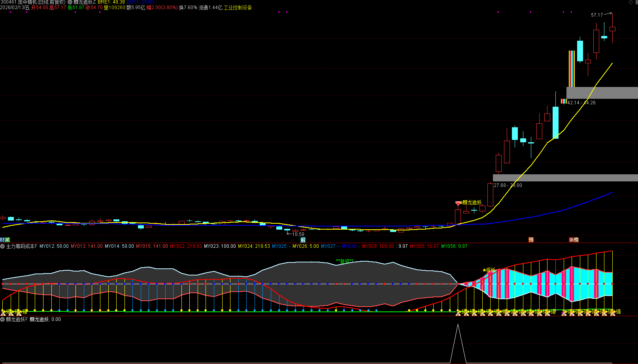Click small square icon at top-right corner

tap(636, 2)
